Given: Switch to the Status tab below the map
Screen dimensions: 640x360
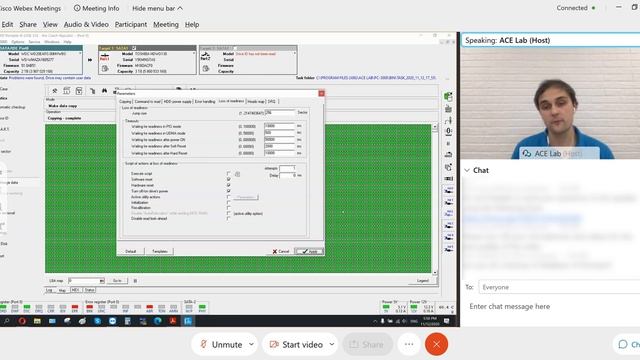Looking at the screenshot, I should (x=89, y=290).
